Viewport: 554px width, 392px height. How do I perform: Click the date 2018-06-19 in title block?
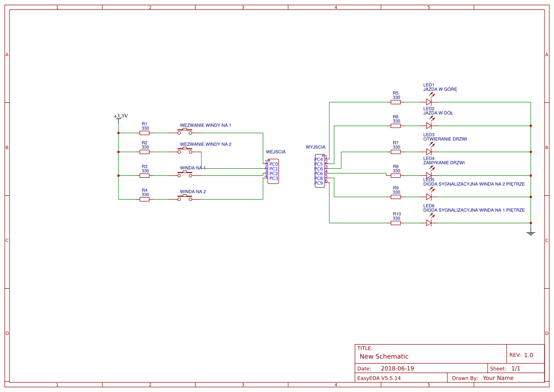click(x=398, y=369)
